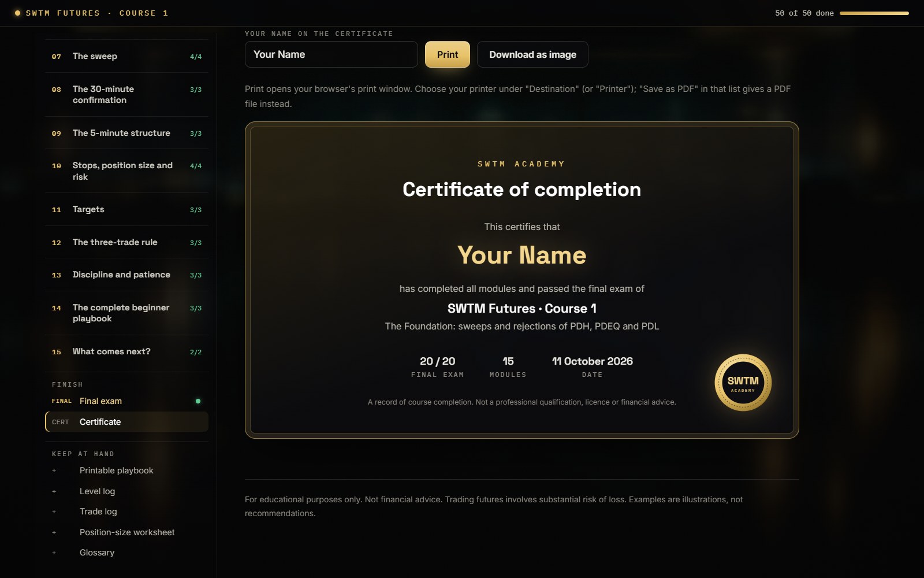This screenshot has height=578, width=924.
Task: Click the gold dot beside SWTM Futures
Action: (17, 13)
